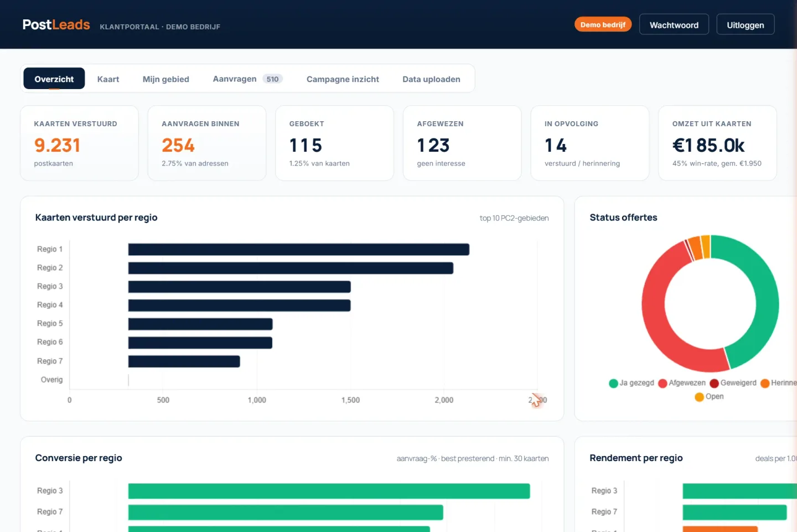Click the Regio 1 bar in Kaarten verstuurd chart

(x=299, y=250)
